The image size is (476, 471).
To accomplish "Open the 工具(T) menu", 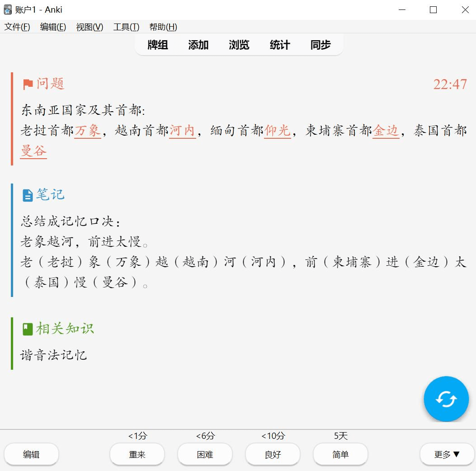I will point(126,27).
